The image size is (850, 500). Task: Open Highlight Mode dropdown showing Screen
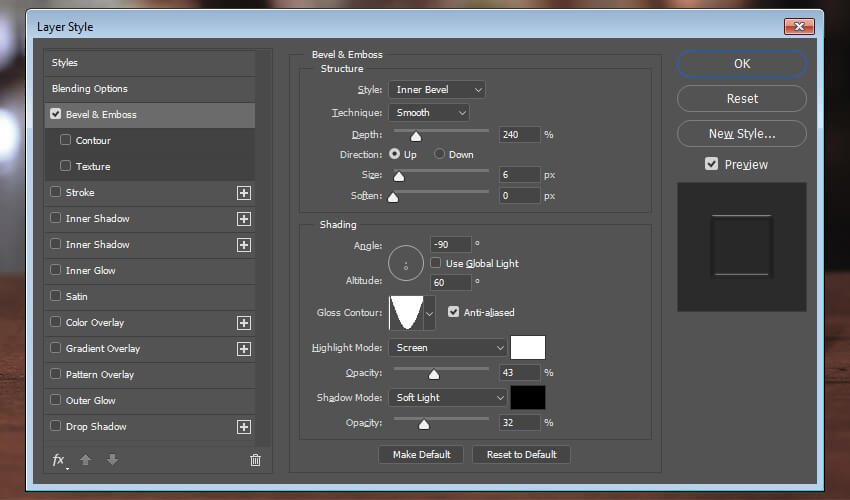pos(447,348)
